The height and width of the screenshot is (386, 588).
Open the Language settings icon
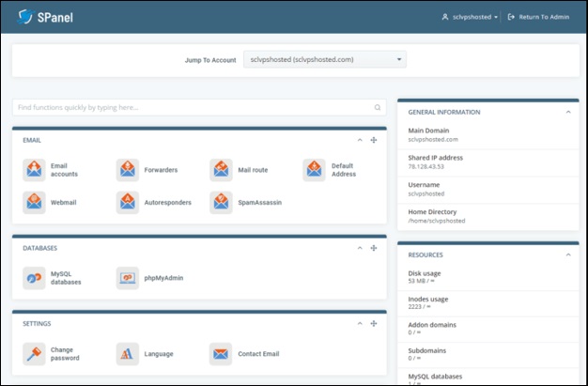point(128,354)
